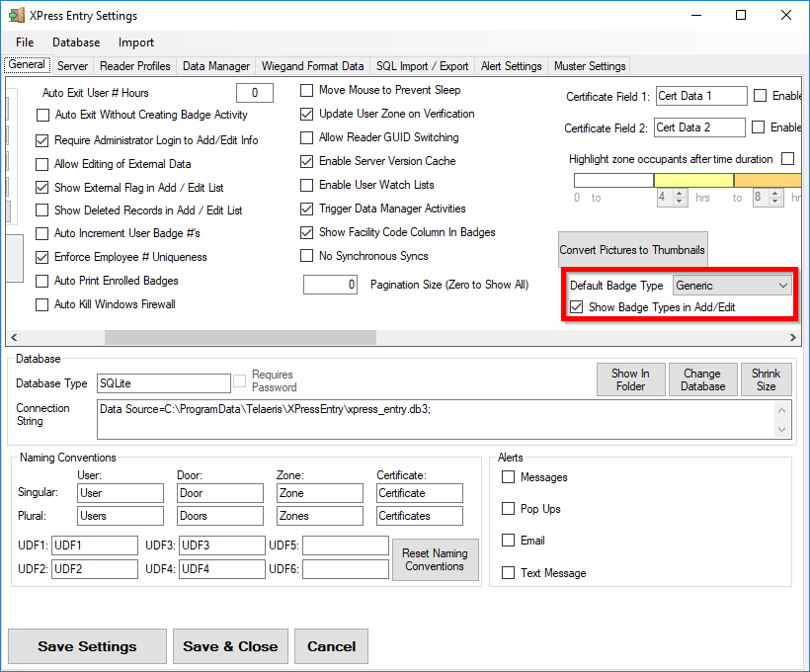
Task: Uncheck Update User Zone on Verification
Action: [x=306, y=114]
